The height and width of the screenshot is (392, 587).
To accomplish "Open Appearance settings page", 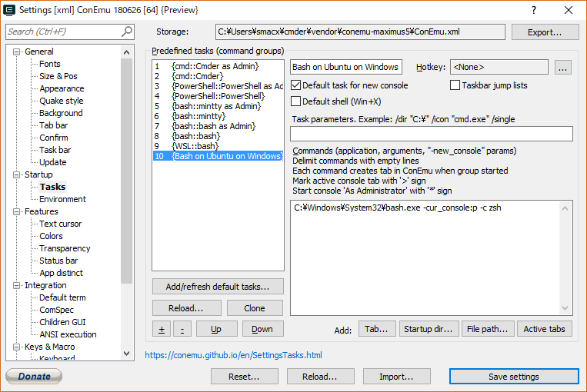I will point(62,88).
